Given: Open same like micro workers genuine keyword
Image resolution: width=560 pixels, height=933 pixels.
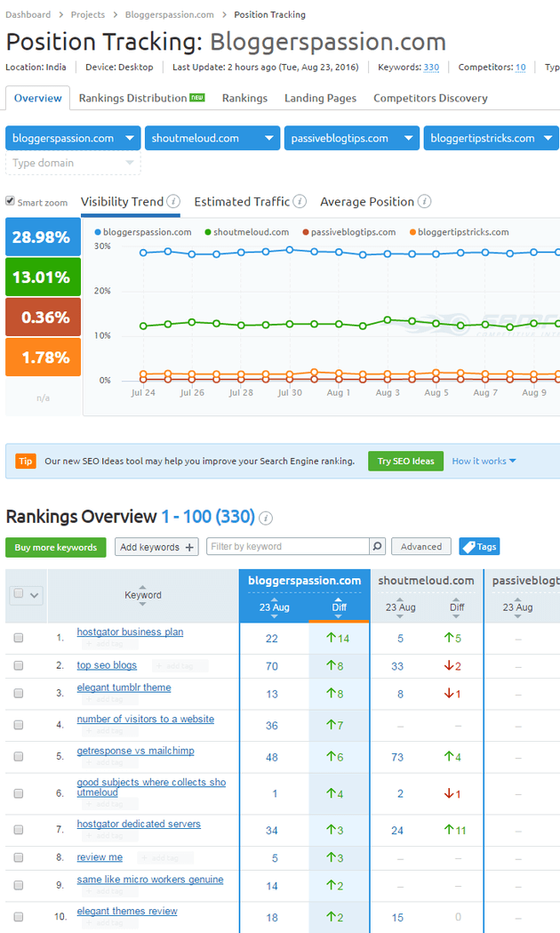Looking at the screenshot, I should (x=150, y=880).
